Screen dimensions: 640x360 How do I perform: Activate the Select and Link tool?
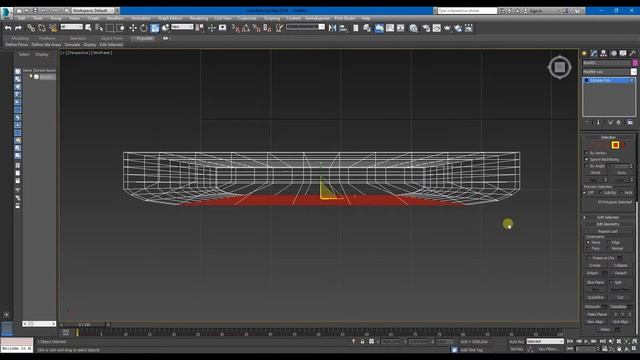pos(31,28)
